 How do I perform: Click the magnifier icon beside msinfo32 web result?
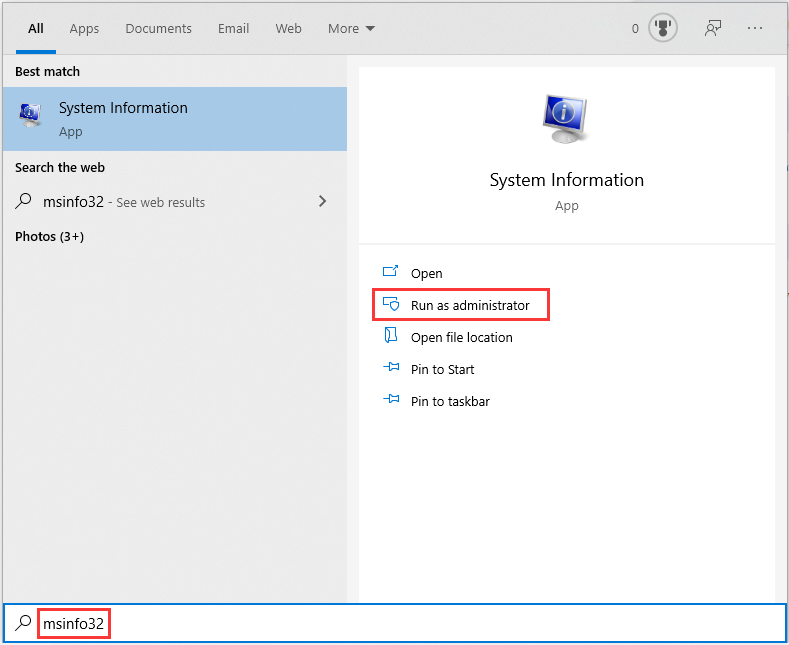pos(24,201)
